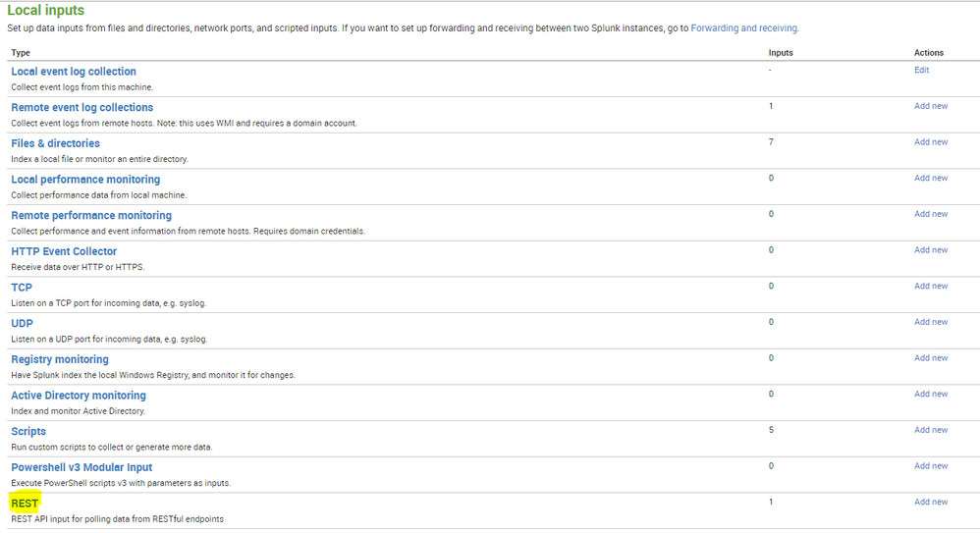980x533 pixels.
Task: Open Active Directory monitoring
Action: 79,396
